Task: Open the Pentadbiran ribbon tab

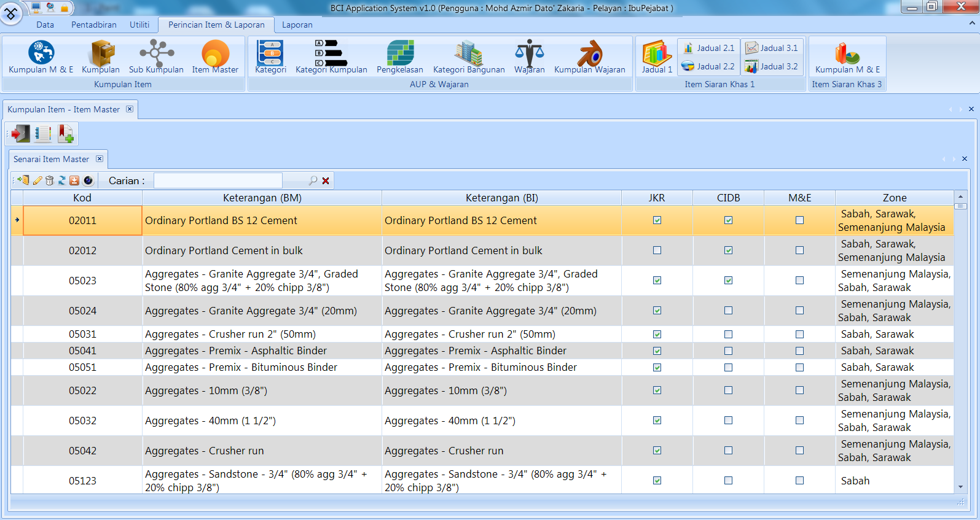Action: click(x=94, y=25)
